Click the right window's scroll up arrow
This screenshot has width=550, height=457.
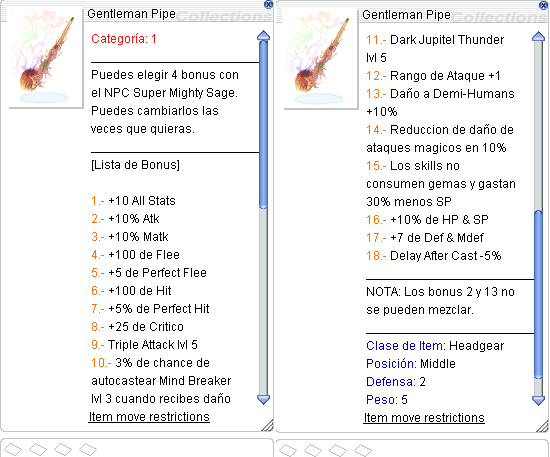coord(538,36)
